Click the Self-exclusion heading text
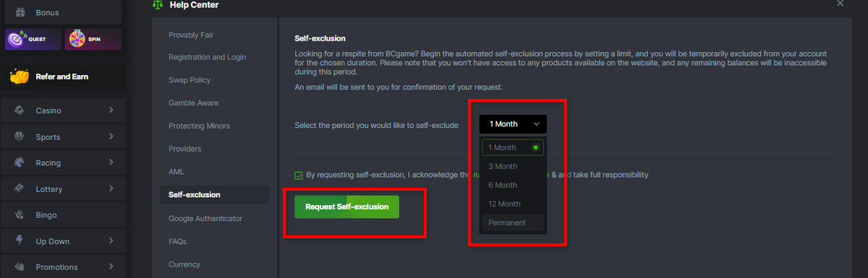This screenshot has width=868, height=278. coord(320,38)
